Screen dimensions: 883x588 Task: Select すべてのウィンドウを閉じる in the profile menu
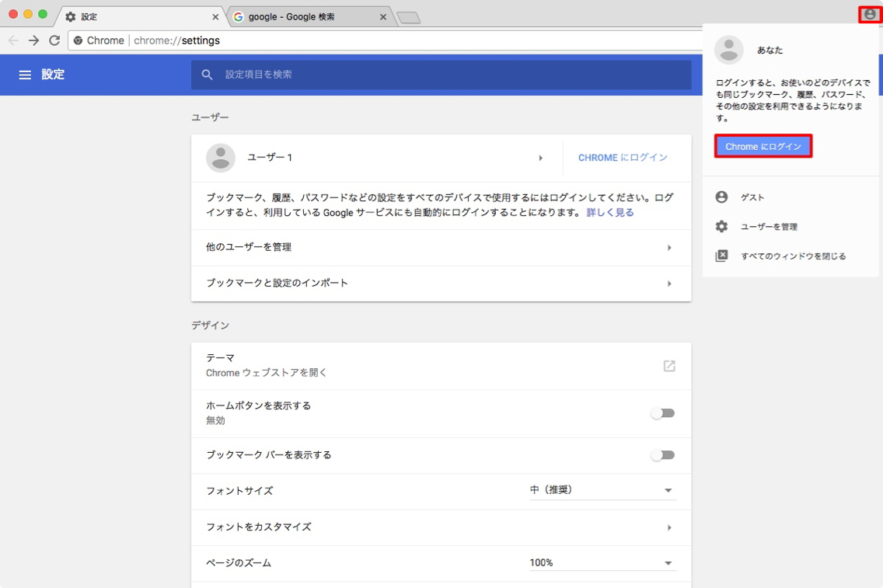tap(791, 256)
